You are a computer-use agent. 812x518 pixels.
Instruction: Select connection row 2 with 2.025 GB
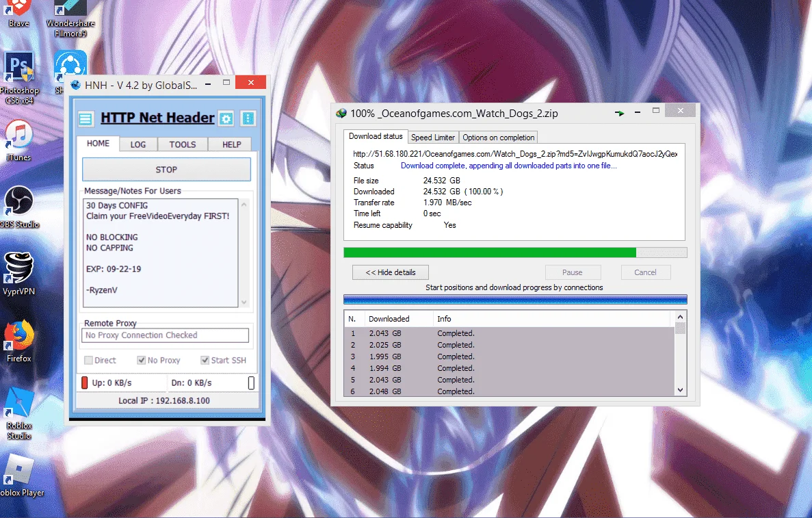[510, 345]
